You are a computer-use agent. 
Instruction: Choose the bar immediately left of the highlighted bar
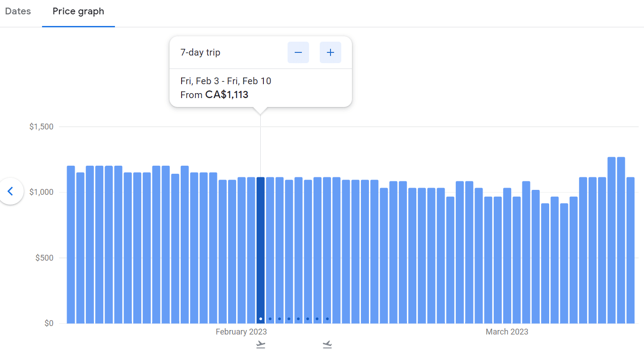pyautogui.click(x=251, y=250)
